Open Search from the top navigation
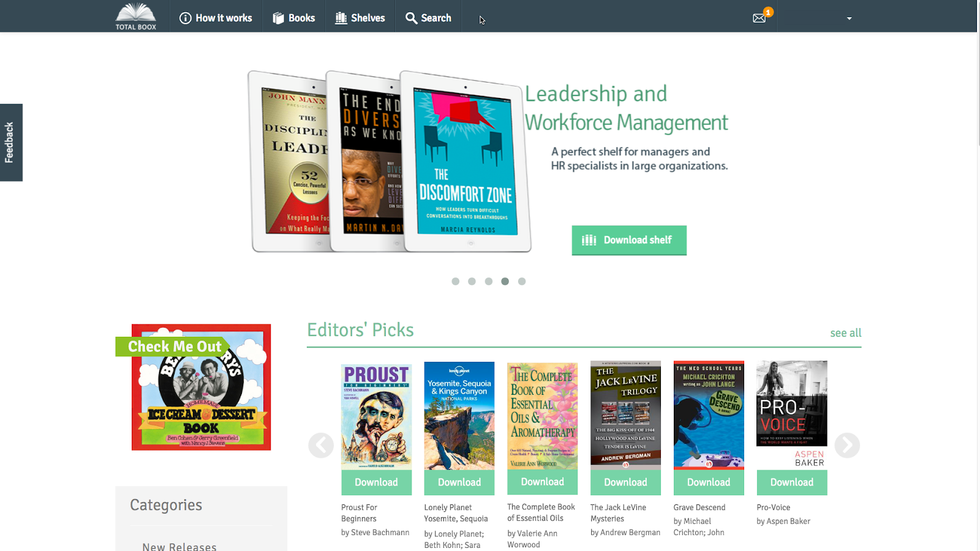Screen dimensions: 980x551 pyautogui.click(x=428, y=18)
